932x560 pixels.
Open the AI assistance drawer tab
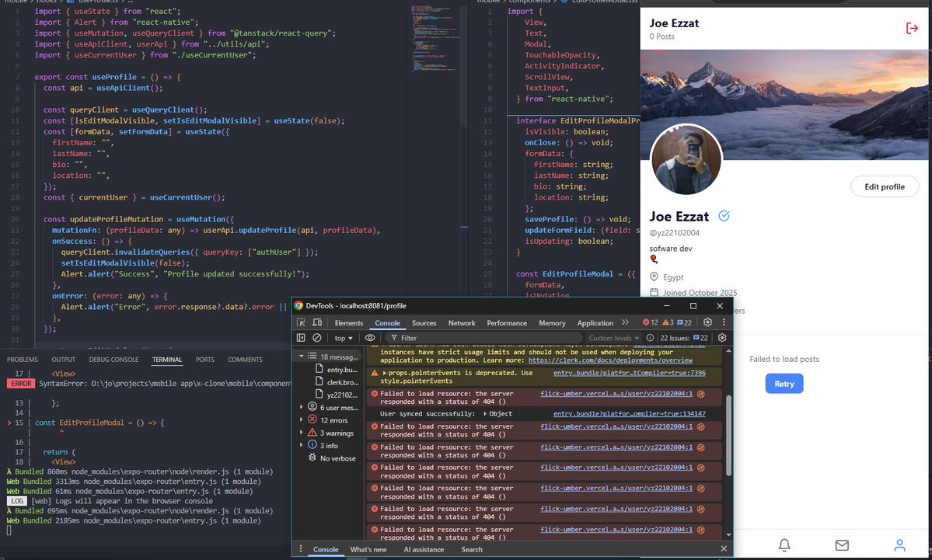point(424,549)
